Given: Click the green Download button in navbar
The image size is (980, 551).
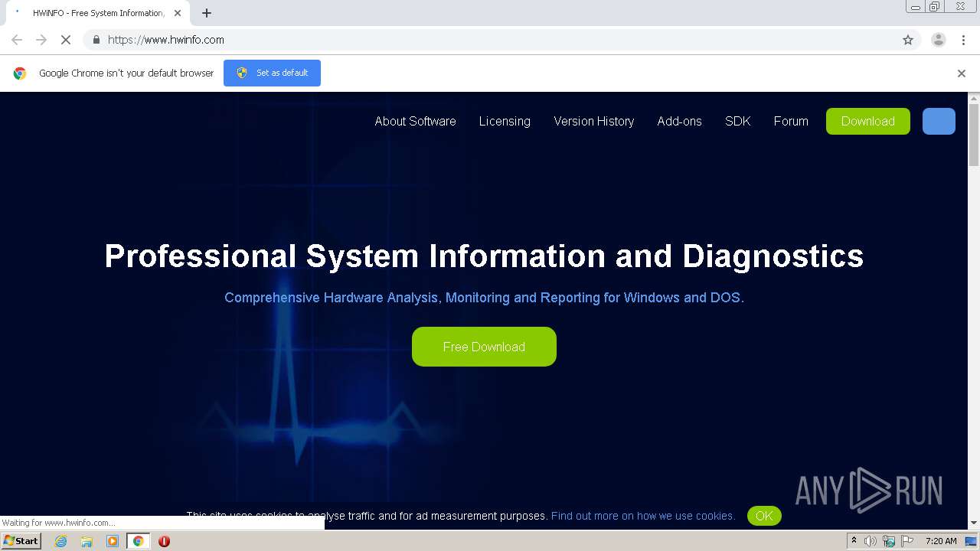Looking at the screenshot, I should pyautogui.click(x=868, y=121).
